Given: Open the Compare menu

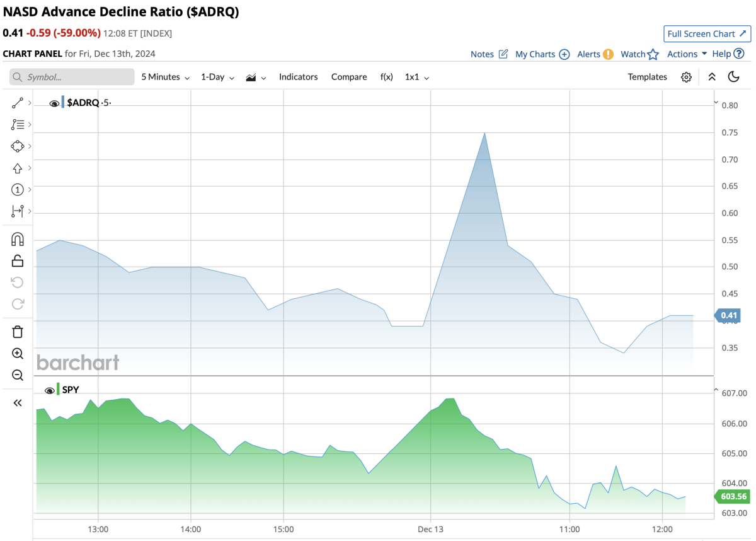Looking at the screenshot, I should point(349,77).
